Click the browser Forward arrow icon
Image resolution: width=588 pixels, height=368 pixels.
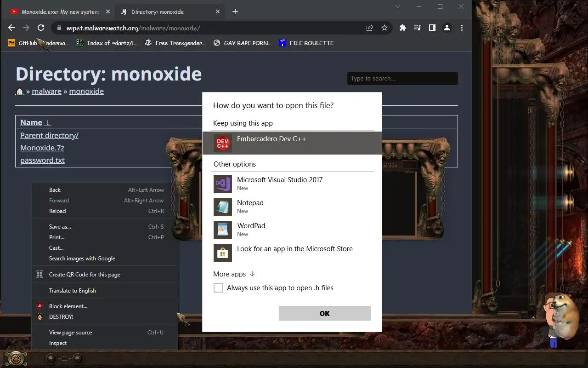tap(26, 28)
